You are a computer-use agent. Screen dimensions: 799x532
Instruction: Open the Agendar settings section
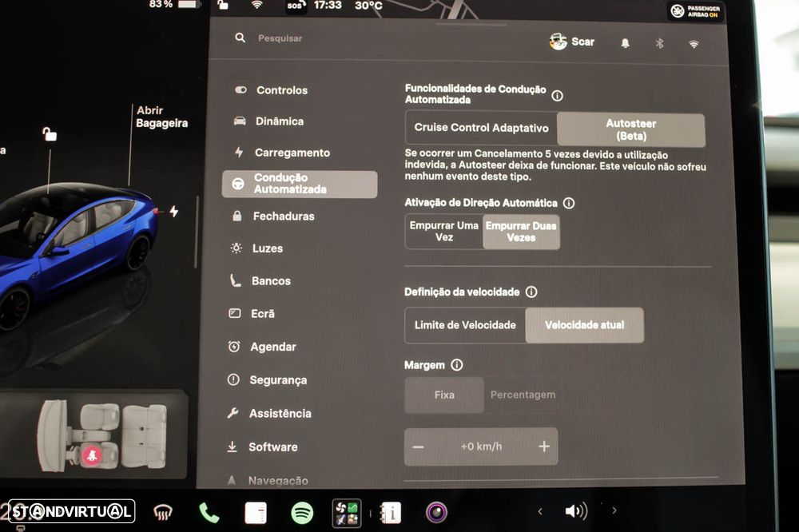[x=262, y=347]
